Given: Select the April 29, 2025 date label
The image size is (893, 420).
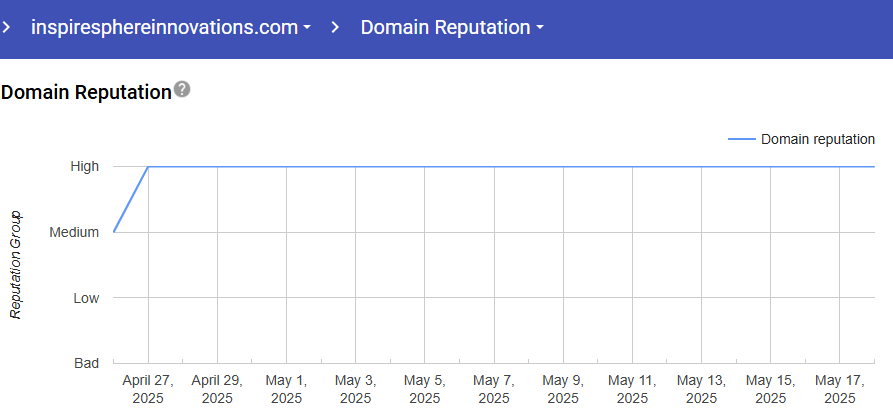Looking at the screenshot, I should click(x=217, y=389).
